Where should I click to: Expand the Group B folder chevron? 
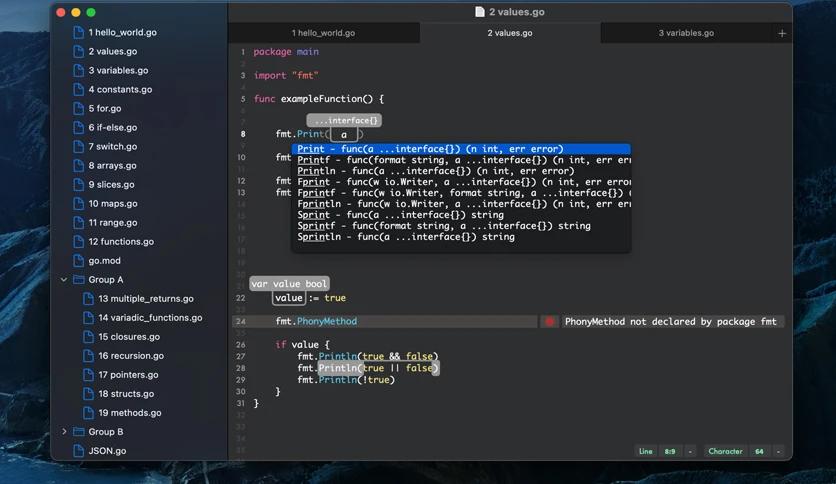pyautogui.click(x=64, y=432)
